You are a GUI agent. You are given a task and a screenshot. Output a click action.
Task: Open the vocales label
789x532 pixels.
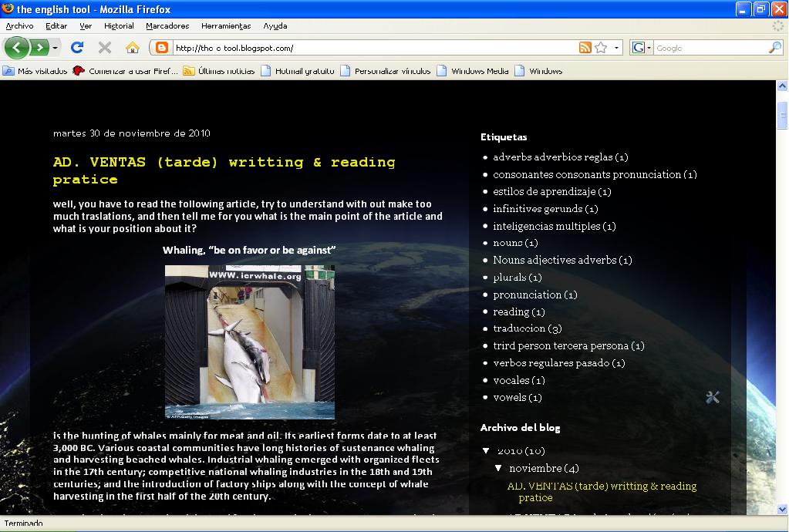[x=511, y=380]
